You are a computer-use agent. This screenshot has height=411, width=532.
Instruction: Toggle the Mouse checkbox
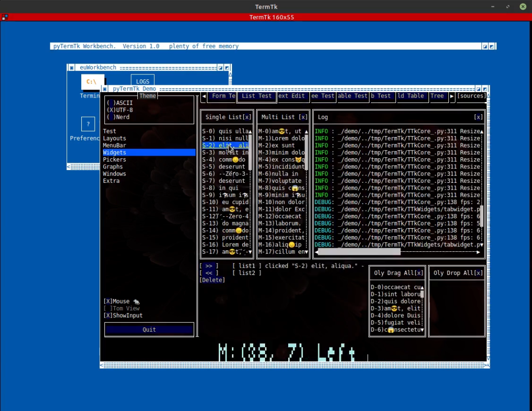pos(122,302)
